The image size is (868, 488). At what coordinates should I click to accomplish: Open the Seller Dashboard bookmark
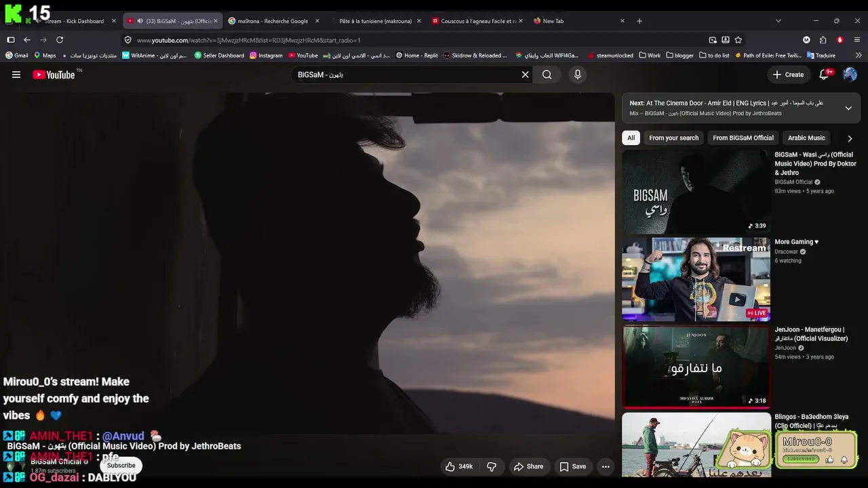coord(219,56)
